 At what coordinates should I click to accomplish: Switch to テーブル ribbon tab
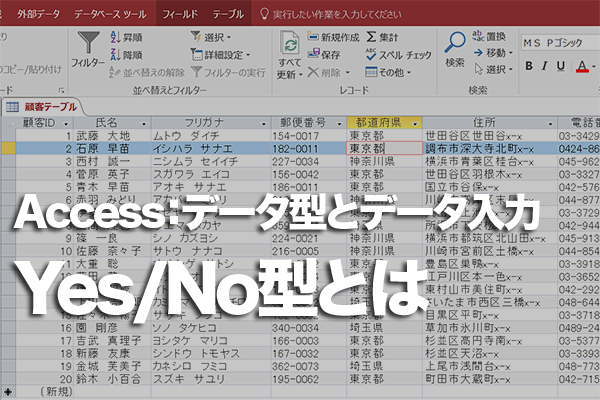[228, 14]
